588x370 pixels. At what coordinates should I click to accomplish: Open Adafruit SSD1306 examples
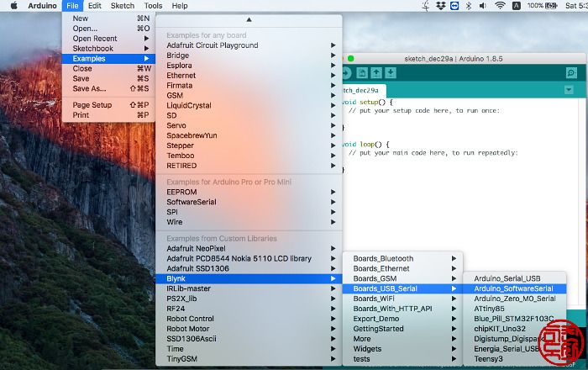pos(249,269)
